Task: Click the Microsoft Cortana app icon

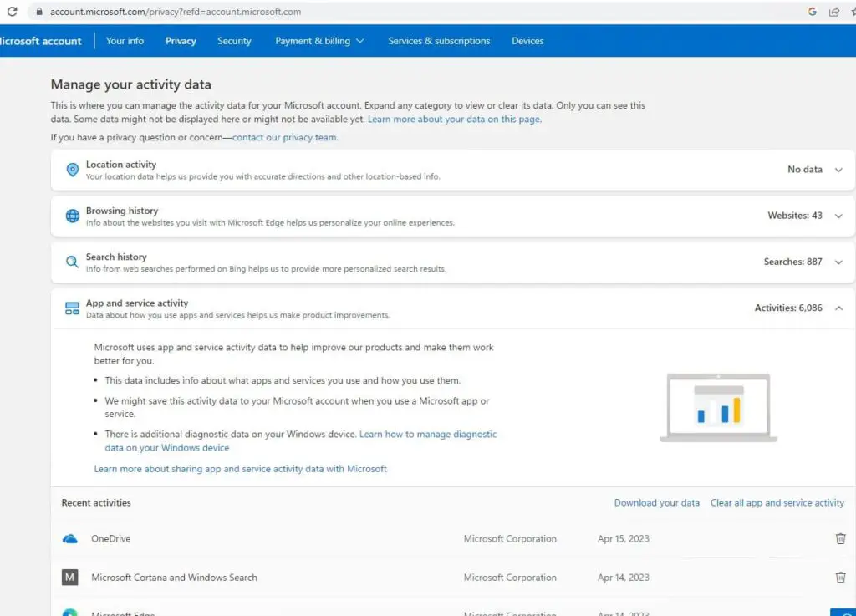Action: [x=69, y=577]
